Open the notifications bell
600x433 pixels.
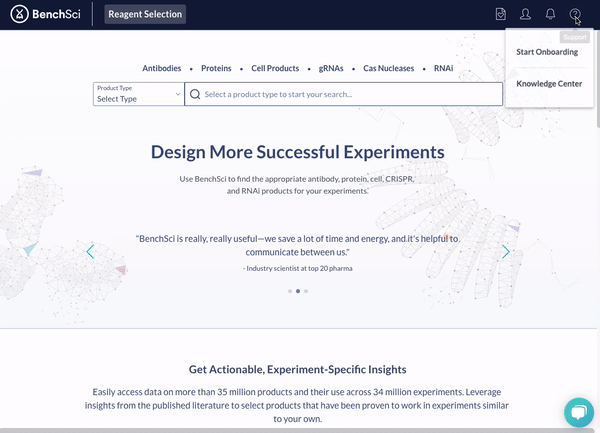(550, 14)
